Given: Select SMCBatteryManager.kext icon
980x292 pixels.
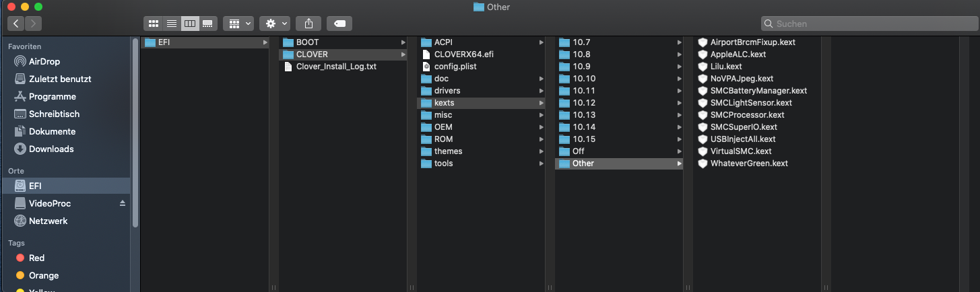Looking at the screenshot, I should (703, 91).
